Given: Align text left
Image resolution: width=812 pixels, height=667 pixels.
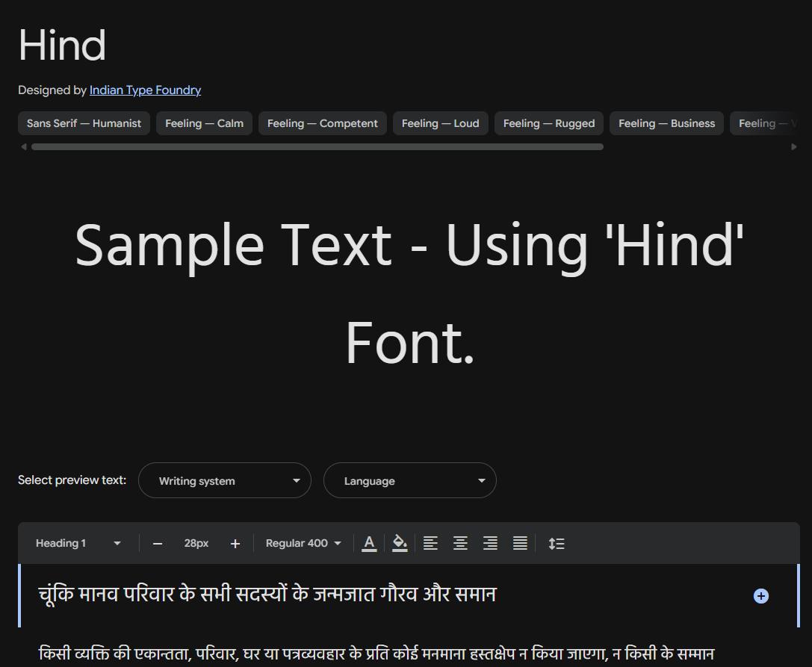Looking at the screenshot, I should (430, 543).
